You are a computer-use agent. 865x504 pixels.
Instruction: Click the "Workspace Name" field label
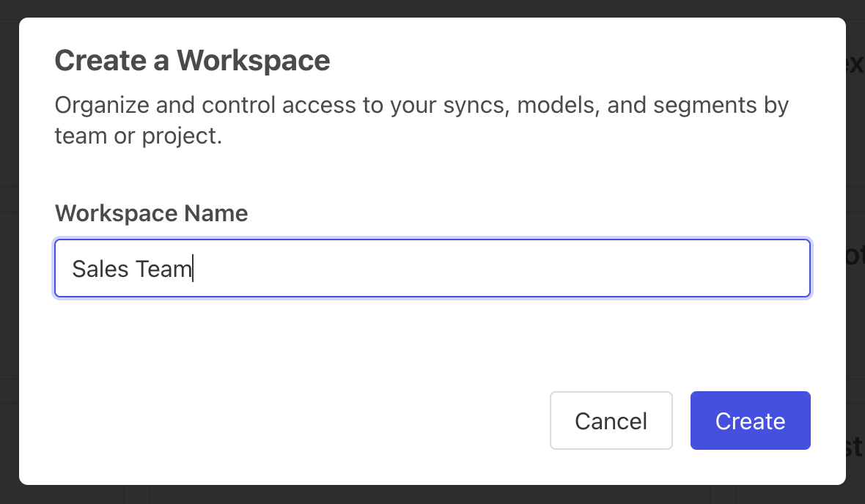[x=151, y=213]
